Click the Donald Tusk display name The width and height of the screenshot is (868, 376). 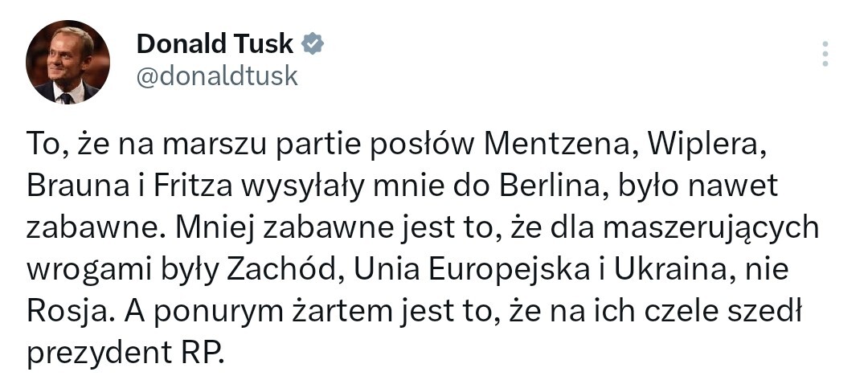click(x=215, y=43)
